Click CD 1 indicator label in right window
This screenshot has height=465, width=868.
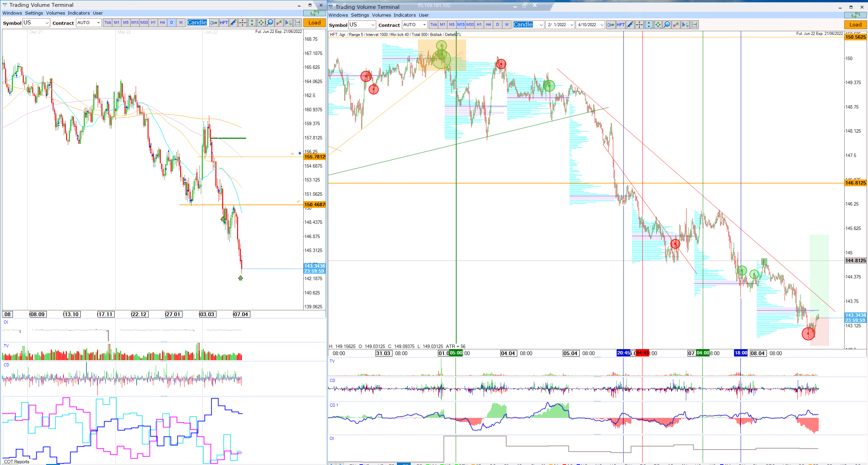(334, 405)
